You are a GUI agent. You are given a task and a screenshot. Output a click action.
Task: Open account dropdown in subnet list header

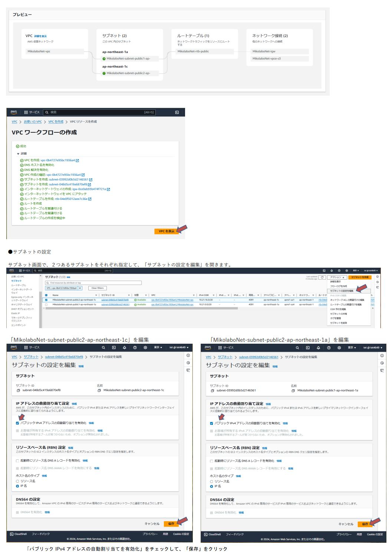click(371, 271)
